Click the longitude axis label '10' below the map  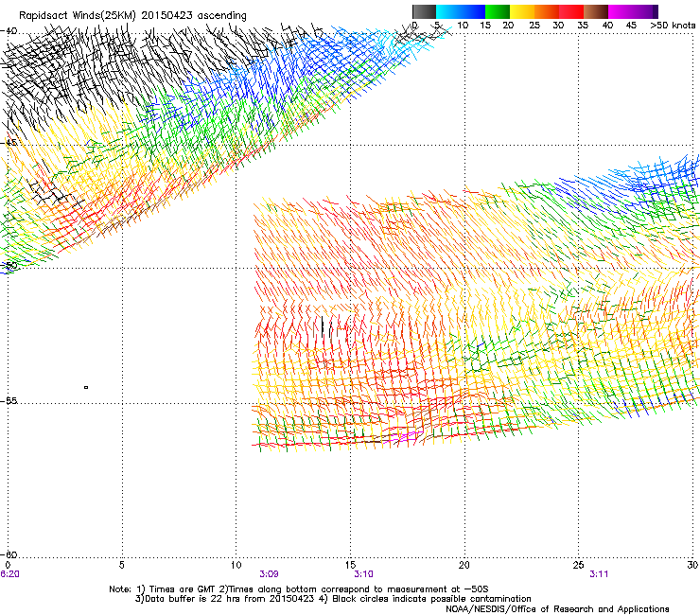pos(236,565)
